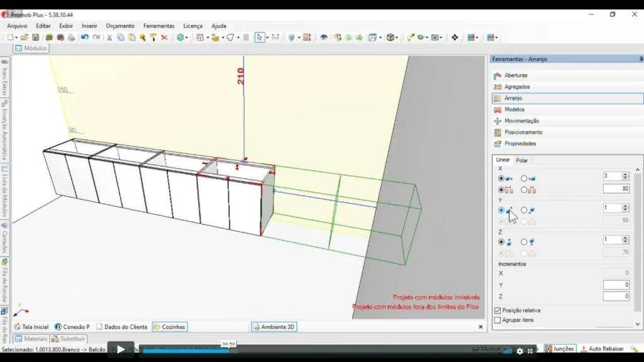Select first Y direction radio option

click(x=501, y=210)
